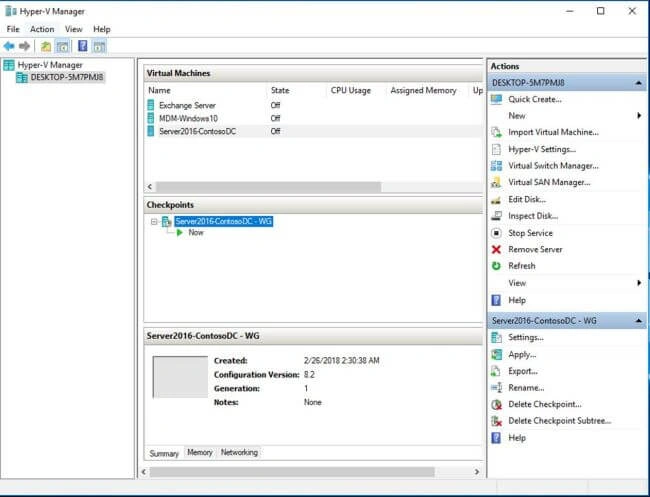This screenshot has width=650, height=497.
Task: Click the Inspect Disk icon
Action: (x=496, y=216)
